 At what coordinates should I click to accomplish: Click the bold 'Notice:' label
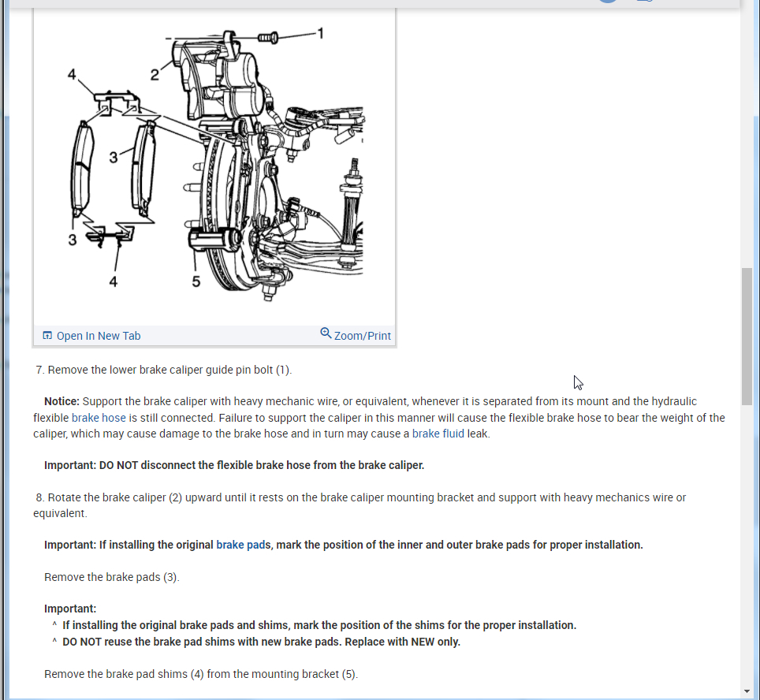point(61,401)
